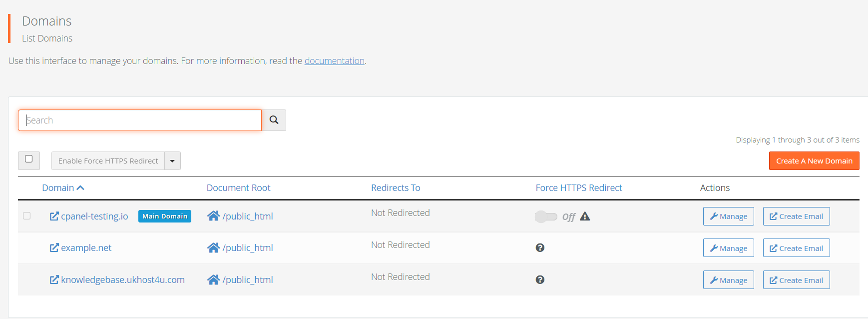Click the search magnifier icon button
This screenshot has height=319, width=868.
click(274, 120)
